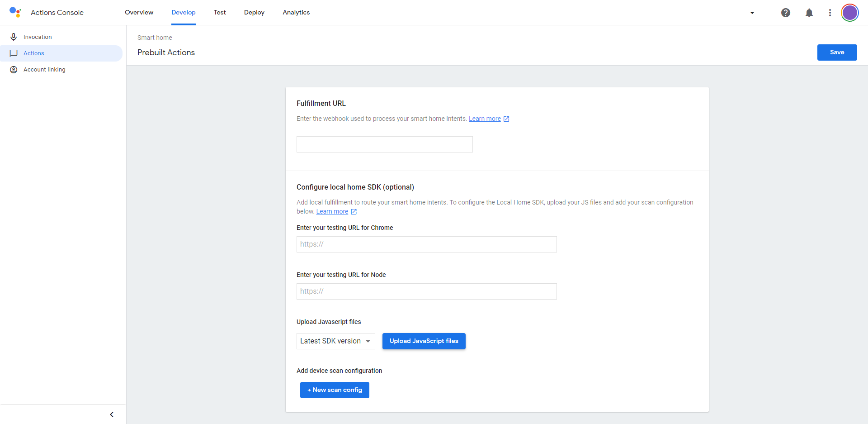
Task: Open Learn more link under local home SDK
Action: click(x=332, y=211)
